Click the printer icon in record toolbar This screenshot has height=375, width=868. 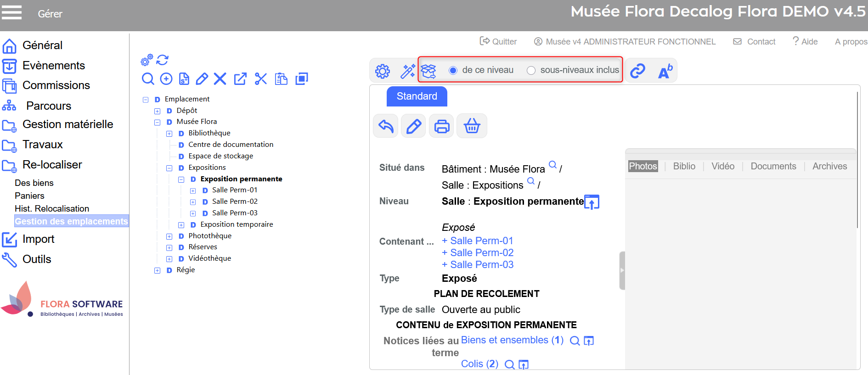[441, 126]
